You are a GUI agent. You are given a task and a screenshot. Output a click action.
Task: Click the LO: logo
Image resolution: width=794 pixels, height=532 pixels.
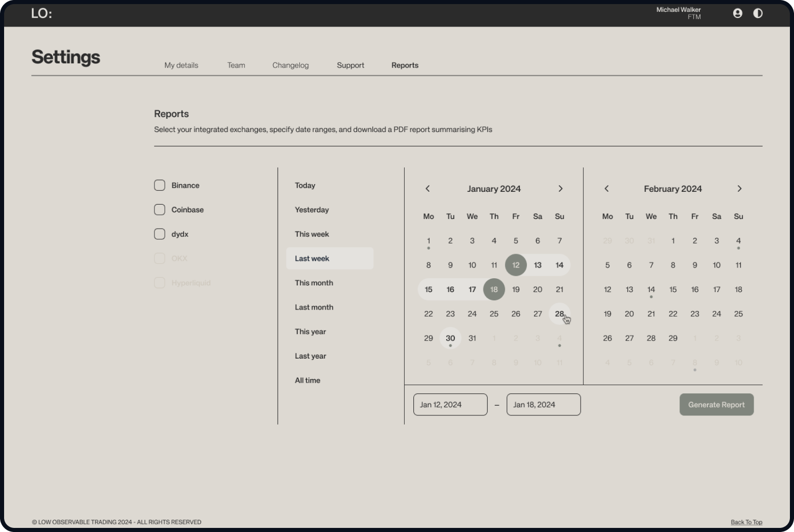click(41, 13)
